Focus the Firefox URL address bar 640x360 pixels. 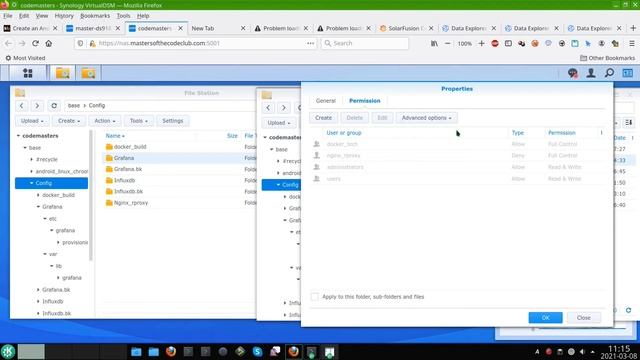196,43
